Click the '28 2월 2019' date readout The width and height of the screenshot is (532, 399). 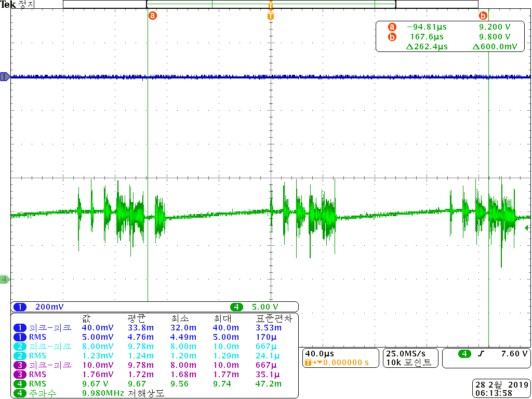501,385
